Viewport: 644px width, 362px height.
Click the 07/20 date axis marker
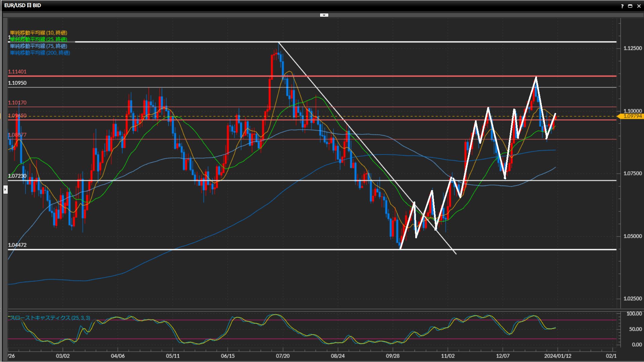coord(283,356)
